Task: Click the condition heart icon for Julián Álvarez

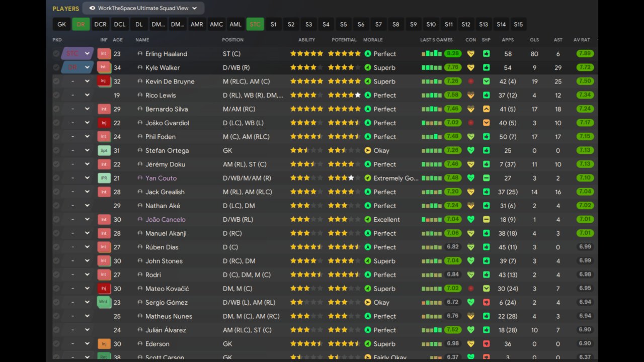Action: click(471, 330)
